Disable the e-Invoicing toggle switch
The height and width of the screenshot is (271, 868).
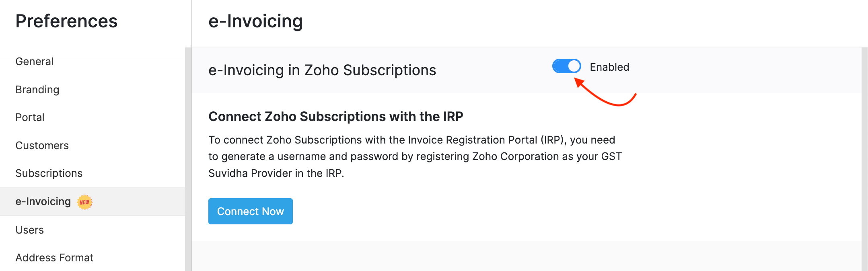566,66
